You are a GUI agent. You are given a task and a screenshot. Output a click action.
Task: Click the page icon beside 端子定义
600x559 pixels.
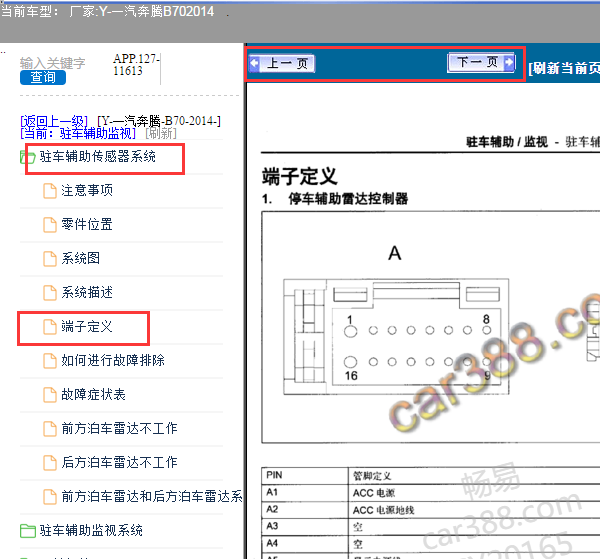coord(50,327)
